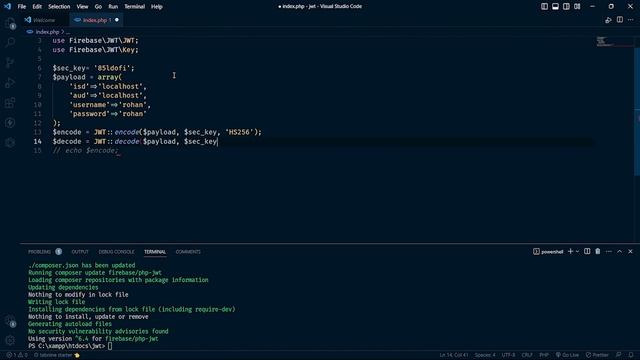Click the gear-shaped extension icon in activity bar
This screenshot has height=360, width=640.
click(x=10, y=142)
